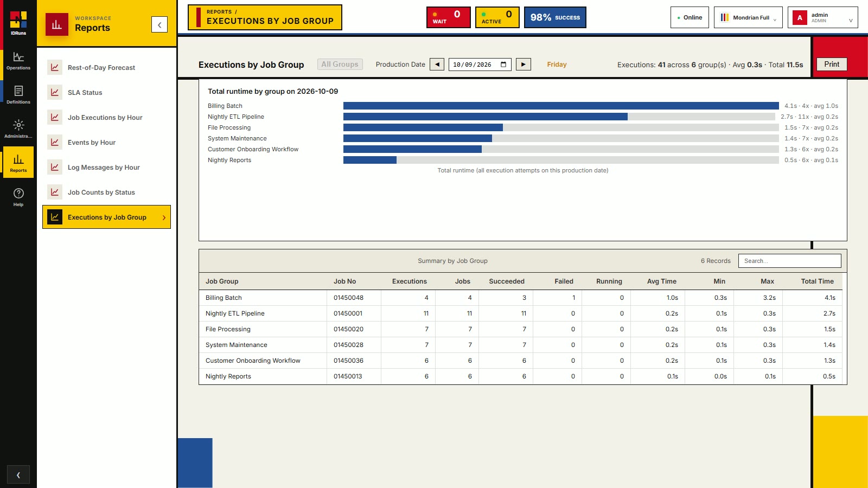Select Reports icon in left rail
Image resolution: width=868 pixels, height=488 pixels.
pyautogui.click(x=18, y=163)
